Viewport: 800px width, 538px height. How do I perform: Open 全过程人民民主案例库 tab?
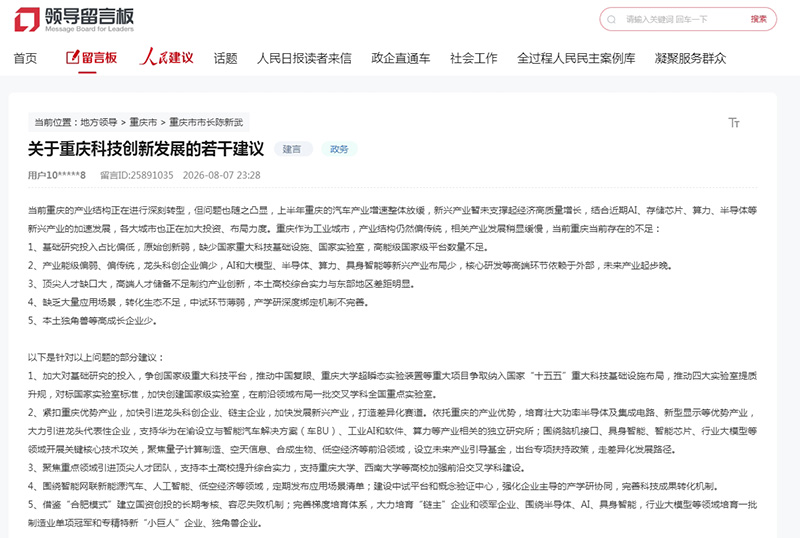pyautogui.click(x=576, y=58)
